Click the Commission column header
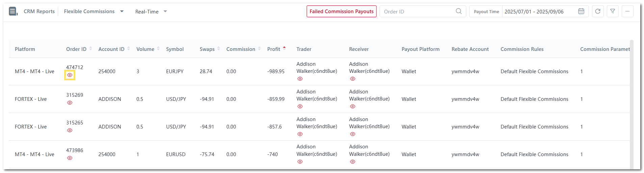This screenshot has height=173, width=644. click(241, 49)
